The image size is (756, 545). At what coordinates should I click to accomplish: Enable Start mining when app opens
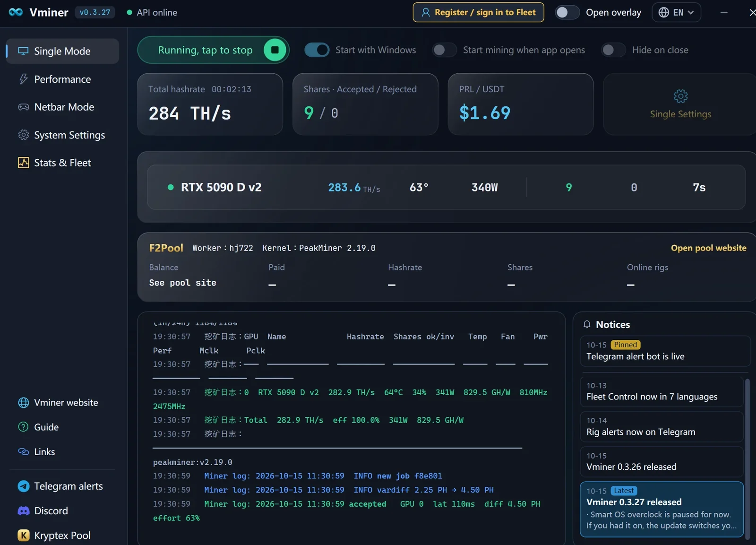(444, 50)
